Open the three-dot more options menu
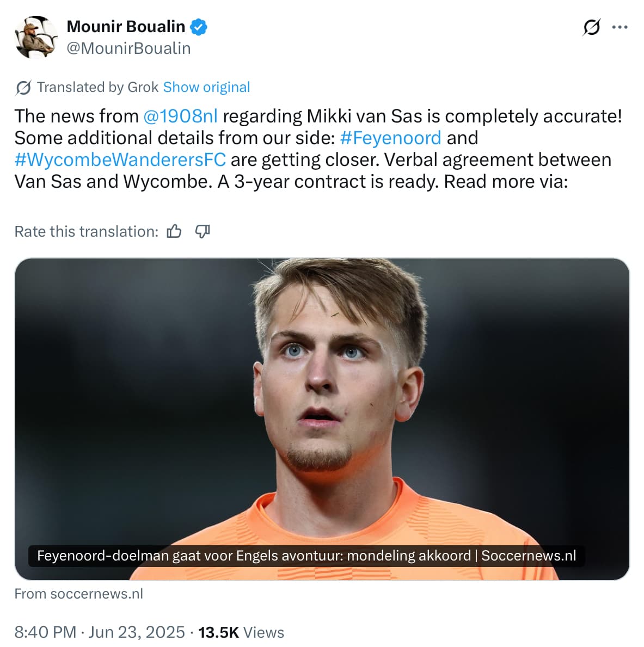 (620, 27)
